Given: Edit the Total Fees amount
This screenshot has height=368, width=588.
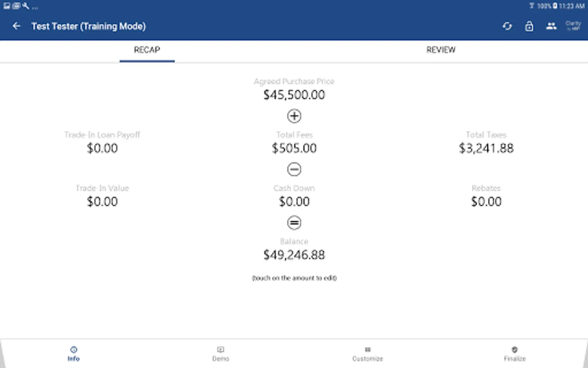Looking at the screenshot, I should (x=294, y=148).
